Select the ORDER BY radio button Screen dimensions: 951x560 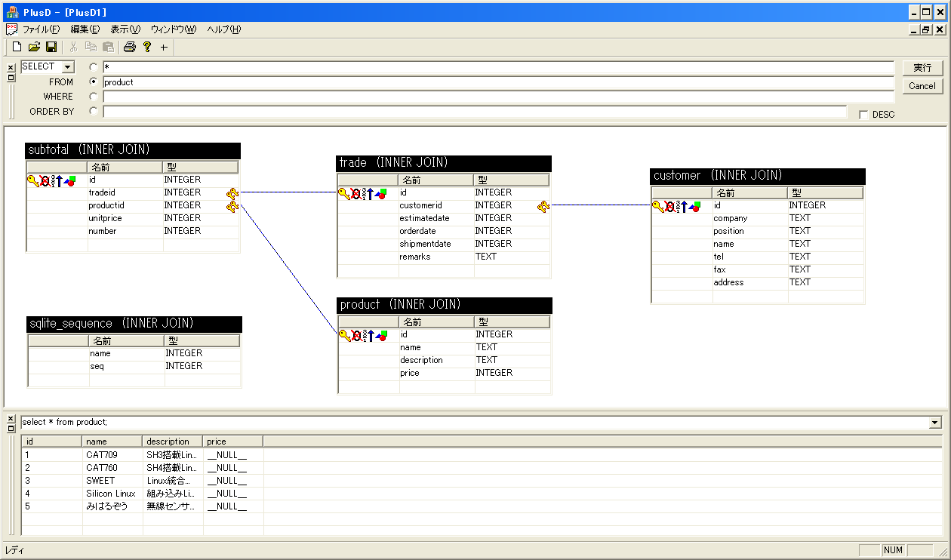coord(94,111)
